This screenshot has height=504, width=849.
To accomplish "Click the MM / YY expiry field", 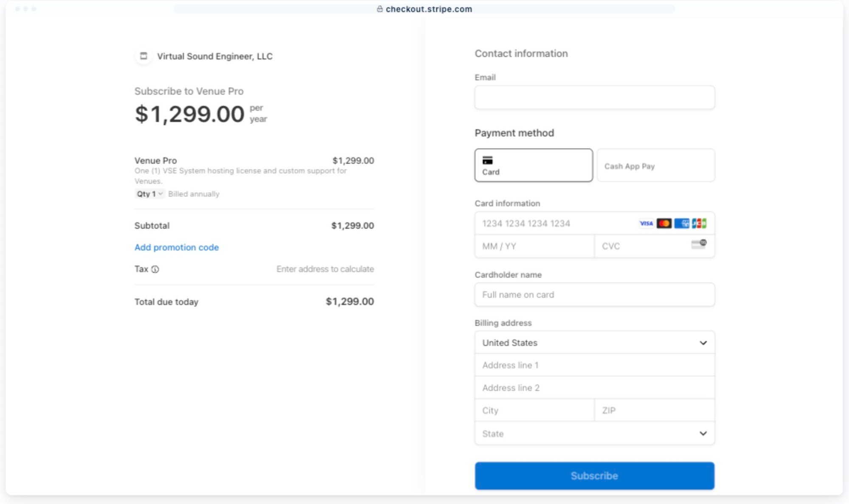I will pos(534,246).
